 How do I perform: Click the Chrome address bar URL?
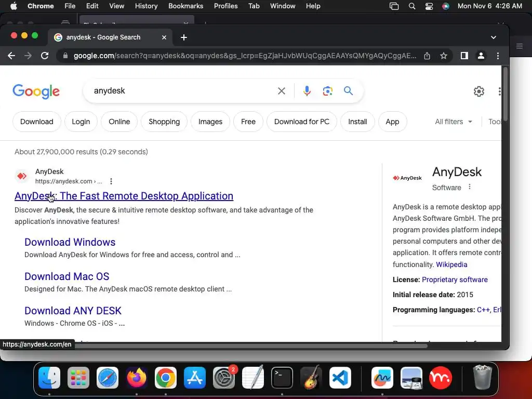[244, 56]
